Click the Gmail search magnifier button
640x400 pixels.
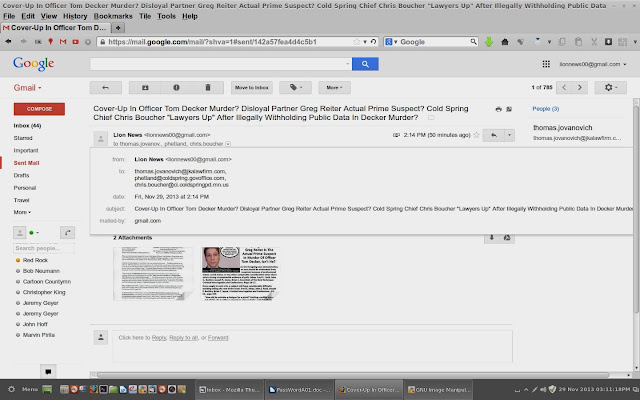click(x=365, y=64)
